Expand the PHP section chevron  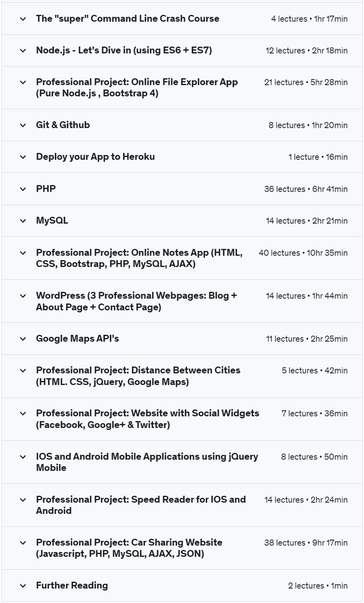(x=23, y=189)
